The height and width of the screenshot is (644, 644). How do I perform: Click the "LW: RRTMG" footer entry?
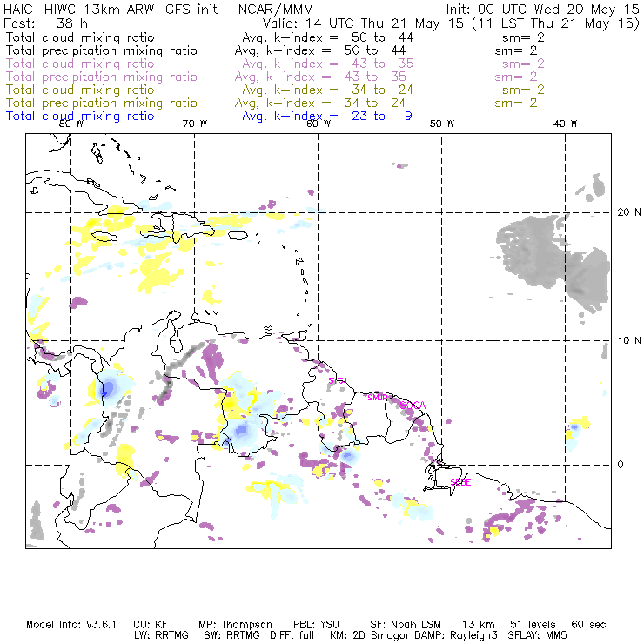click(x=161, y=635)
